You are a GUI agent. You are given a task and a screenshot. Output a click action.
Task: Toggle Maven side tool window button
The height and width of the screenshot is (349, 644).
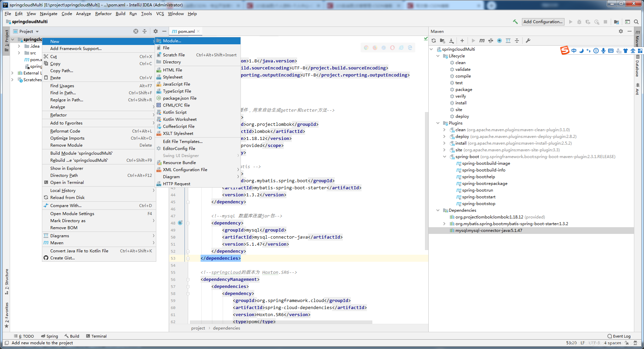(637, 38)
